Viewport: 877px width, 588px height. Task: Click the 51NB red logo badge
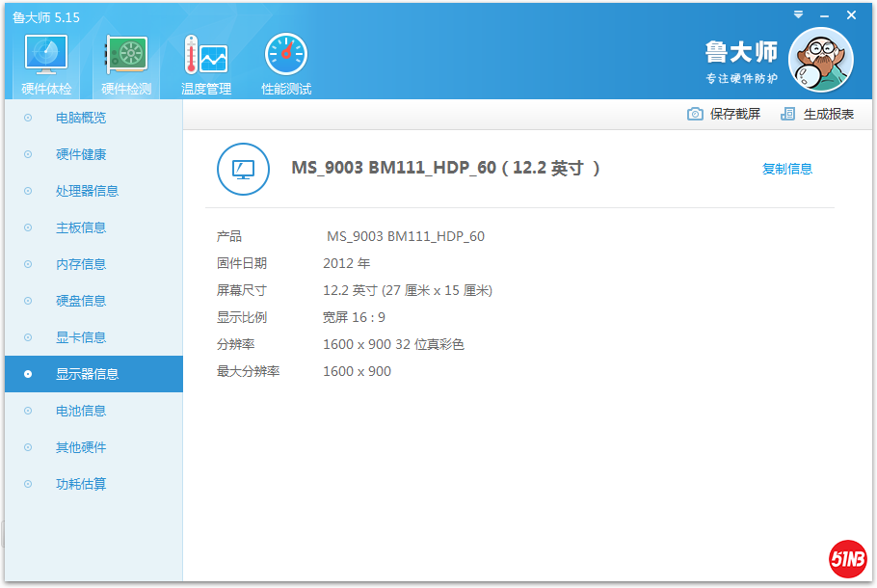tap(847, 559)
